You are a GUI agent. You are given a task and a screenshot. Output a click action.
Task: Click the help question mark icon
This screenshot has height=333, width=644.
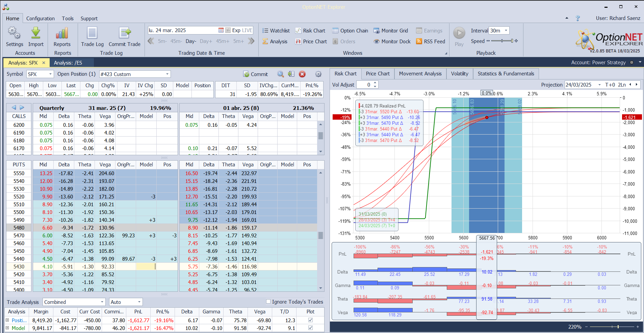pyautogui.click(x=578, y=18)
